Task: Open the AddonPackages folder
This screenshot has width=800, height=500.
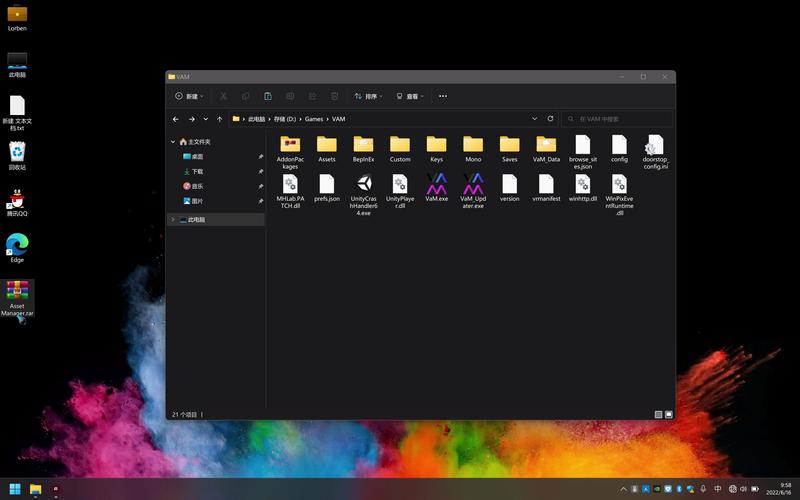Action: [290, 145]
